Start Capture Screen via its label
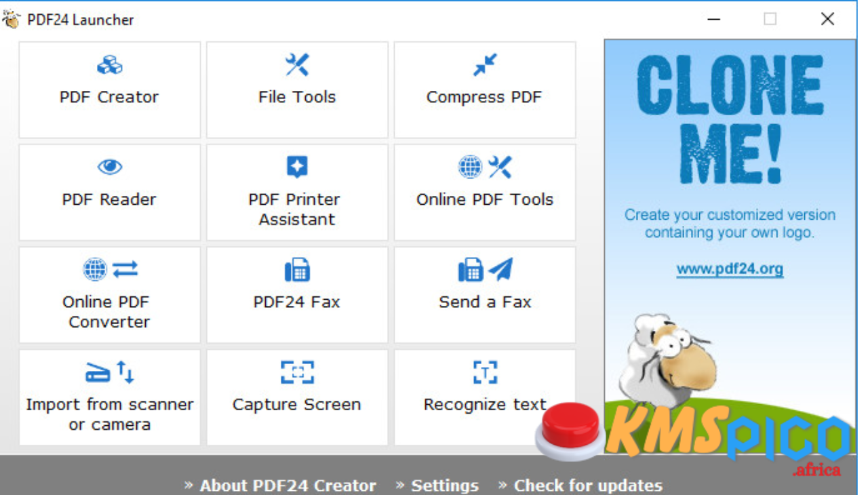This screenshot has height=495, width=868. 296,405
